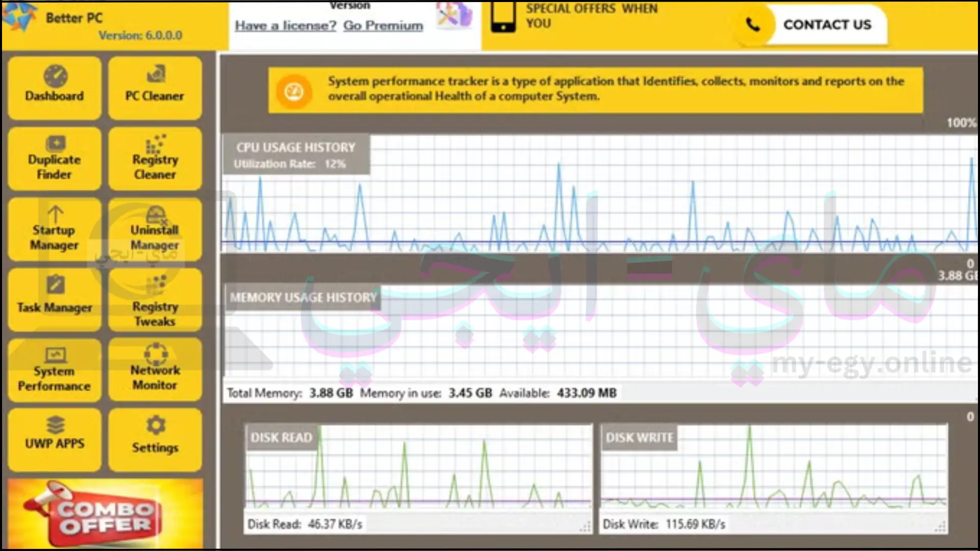980x551 pixels.
Task: Click the Network Monitor label
Action: pyautogui.click(x=155, y=378)
